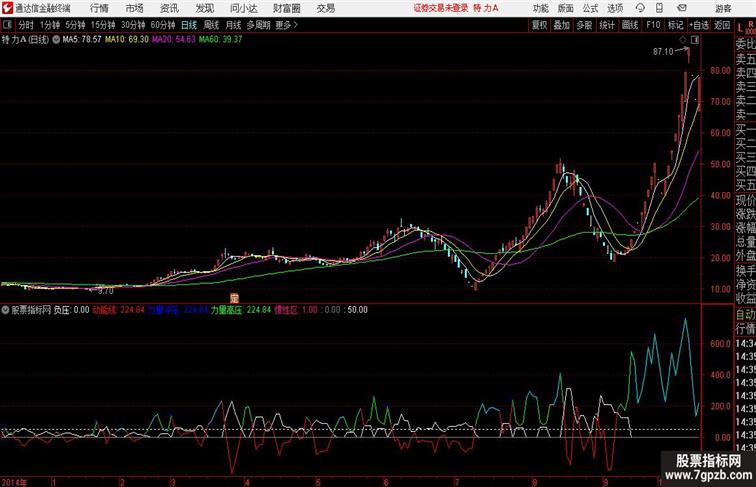Expand the dropdown arrow beside 特力A(日线)
The height and width of the screenshot is (487, 756).
tap(56, 40)
